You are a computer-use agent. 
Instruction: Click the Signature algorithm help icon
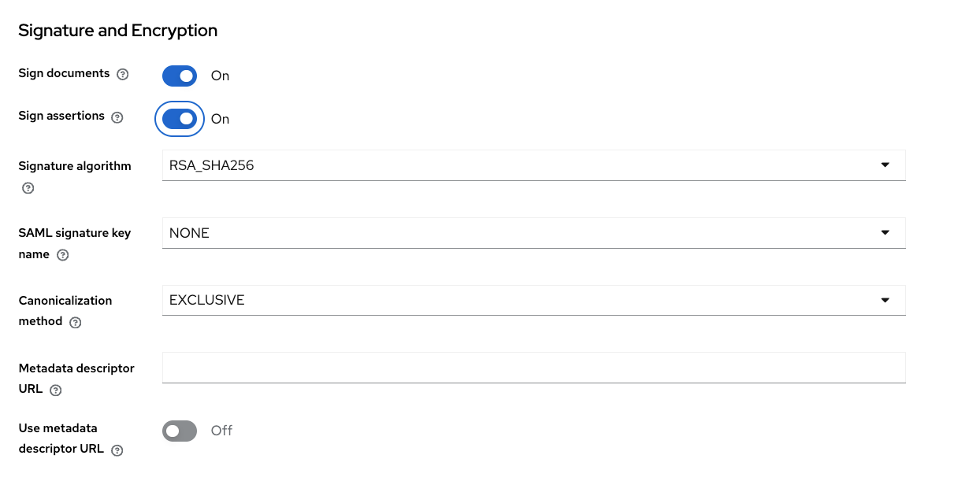click(28, 188)
